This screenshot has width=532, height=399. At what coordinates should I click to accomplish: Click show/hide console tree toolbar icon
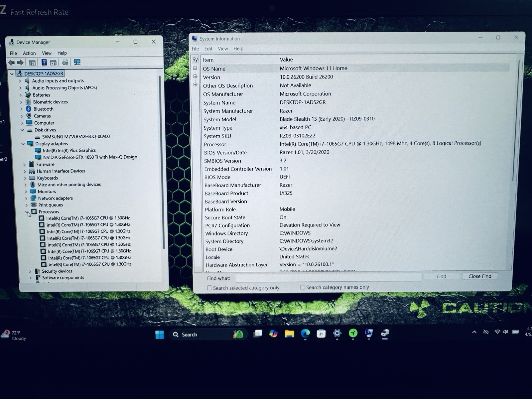(32, 63)
